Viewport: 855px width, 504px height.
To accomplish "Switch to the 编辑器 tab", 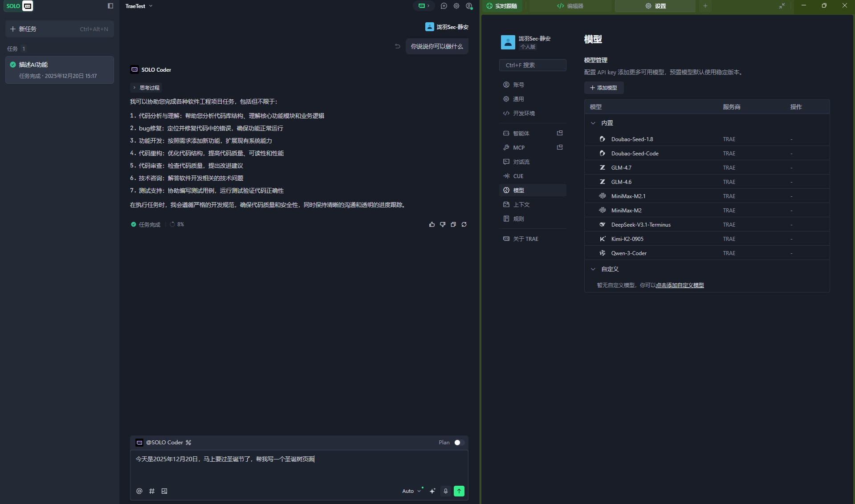I will (x=570, y=6).
